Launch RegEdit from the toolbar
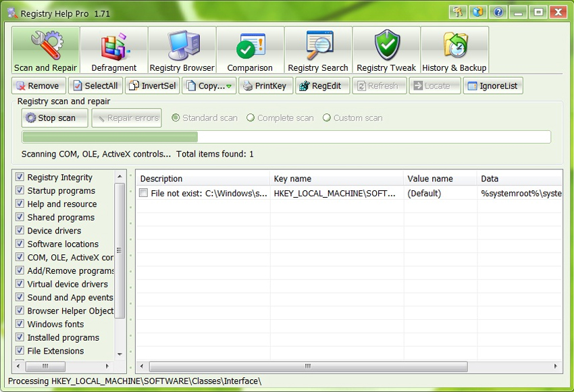The image size is (574, 392). (x=322, y=86)
